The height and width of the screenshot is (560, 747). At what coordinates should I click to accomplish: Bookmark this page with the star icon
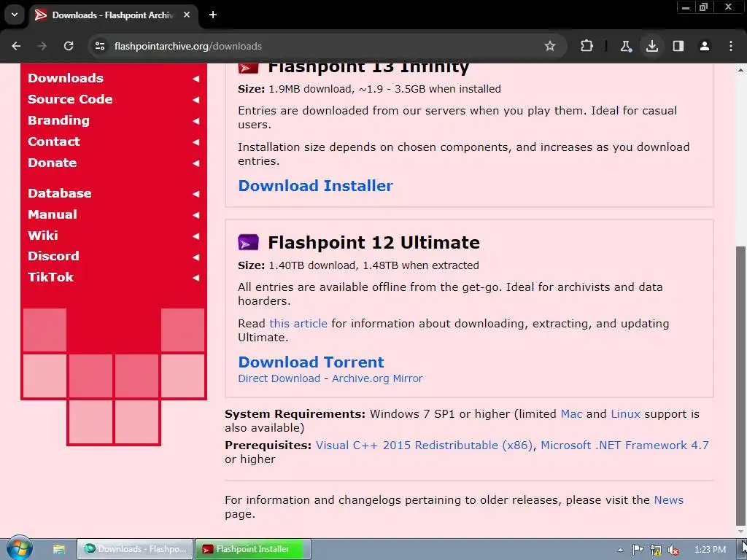[x=550, y=46]
